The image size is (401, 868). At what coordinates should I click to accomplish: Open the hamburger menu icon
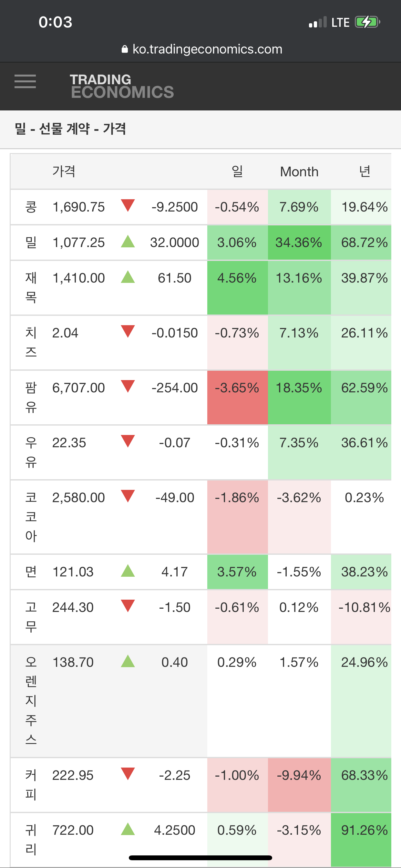(25, 81)
